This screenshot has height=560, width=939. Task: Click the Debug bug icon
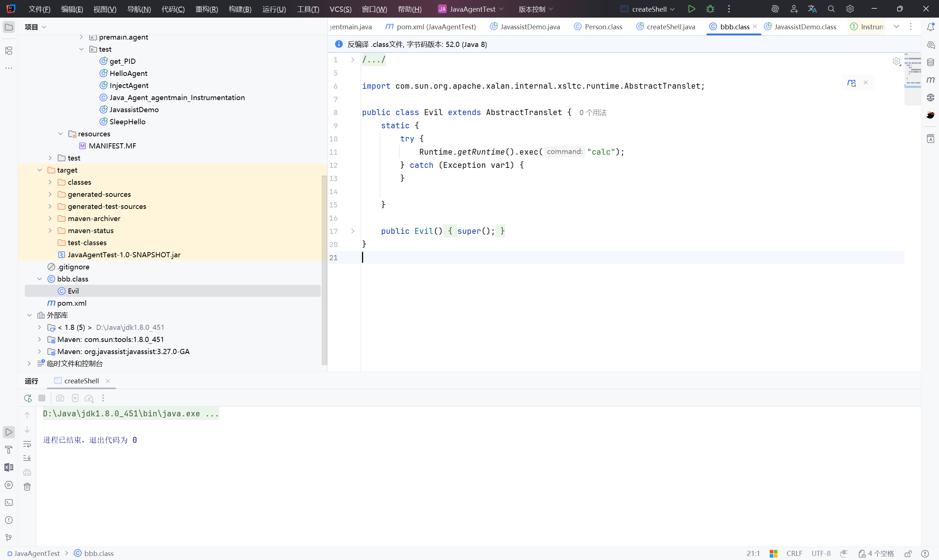(x=710, y=9)
